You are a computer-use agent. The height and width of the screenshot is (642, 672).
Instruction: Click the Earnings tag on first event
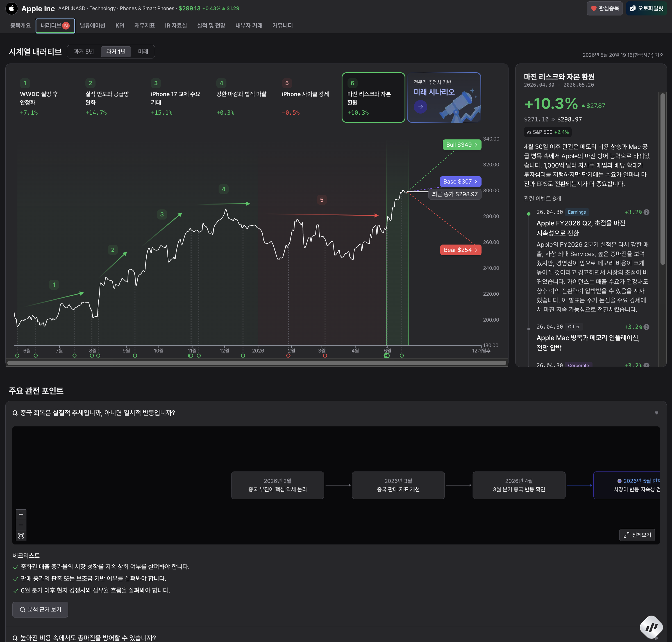576,212
